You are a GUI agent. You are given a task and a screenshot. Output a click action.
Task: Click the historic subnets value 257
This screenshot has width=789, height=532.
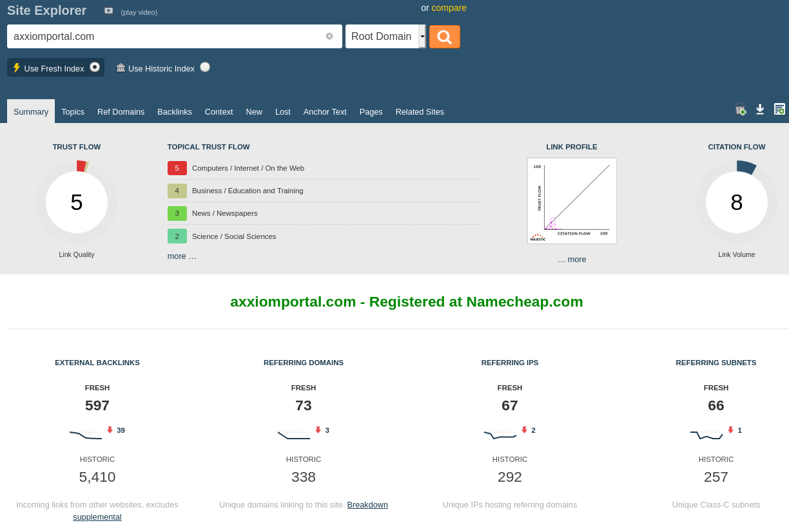coord(716,477)
